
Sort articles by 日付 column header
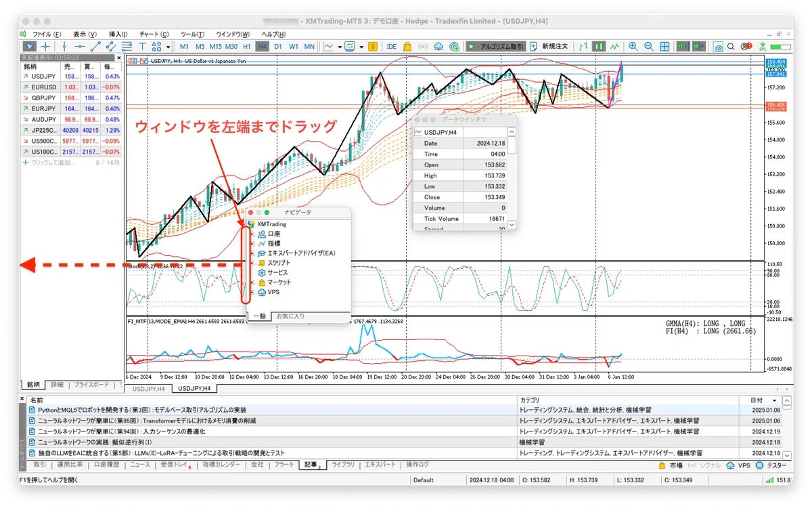pyautogui.click(x=760, y=400)
